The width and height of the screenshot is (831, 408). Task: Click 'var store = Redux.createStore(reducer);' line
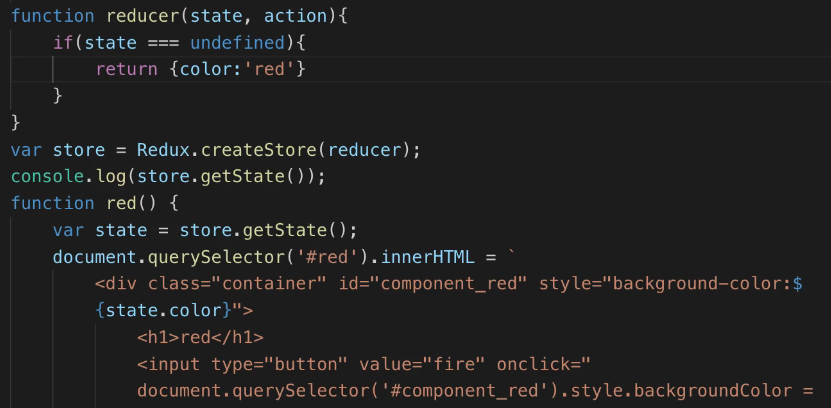pyautogui.click(x=215, y=150)
